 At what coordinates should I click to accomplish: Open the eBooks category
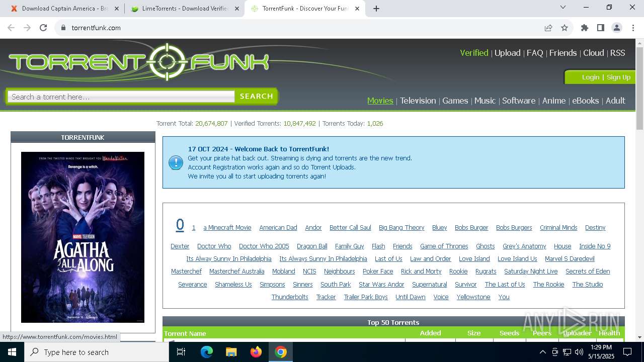(x=586, y=101)
